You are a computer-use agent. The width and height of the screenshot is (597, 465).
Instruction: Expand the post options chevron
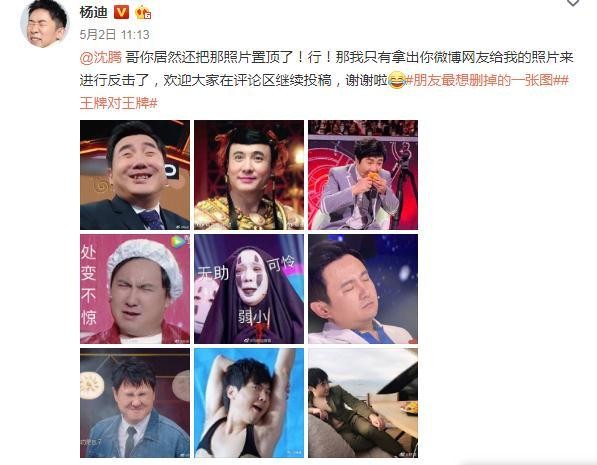tap(573, 3)
